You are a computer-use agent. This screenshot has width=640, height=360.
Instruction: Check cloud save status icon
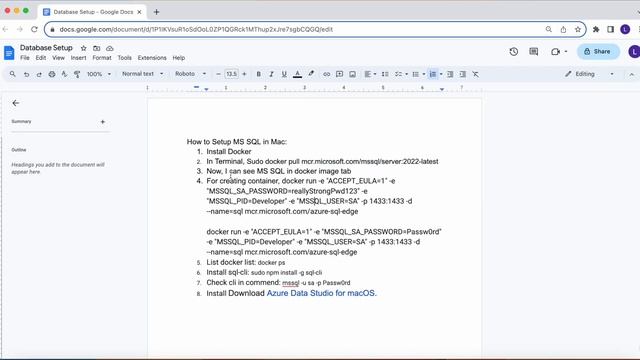point(109,48)
